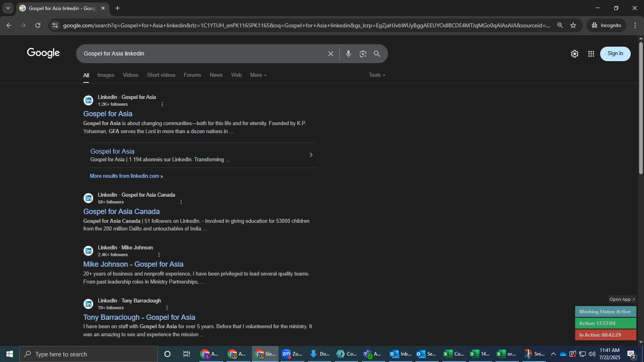This screenshot has width=644, height=362.
Task: Open the Gospel for Asia Canada result
Action: [x=122, y=212]
